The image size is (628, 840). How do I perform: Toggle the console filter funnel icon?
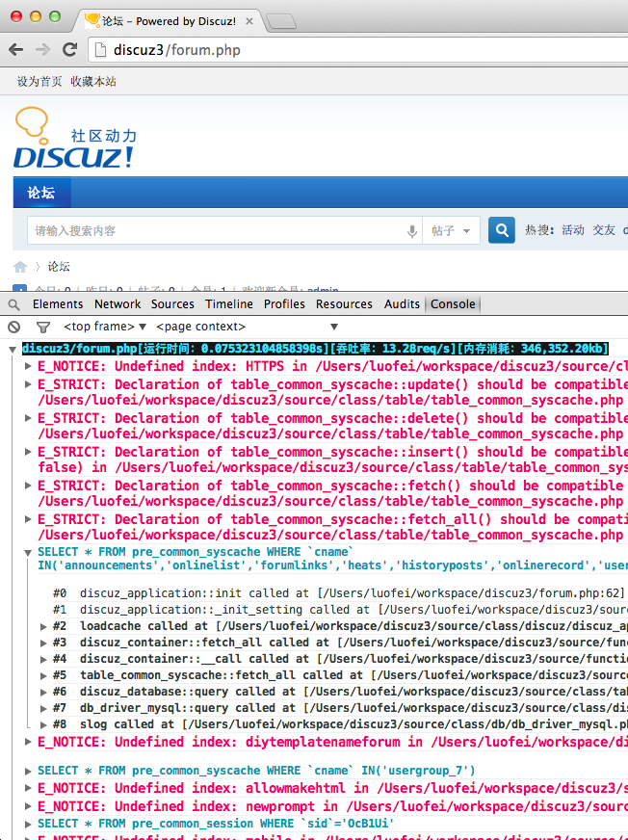point(42,327)
